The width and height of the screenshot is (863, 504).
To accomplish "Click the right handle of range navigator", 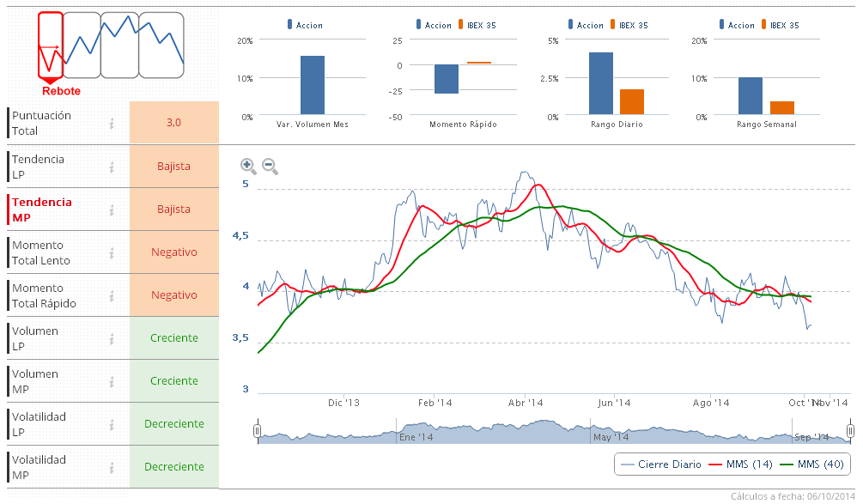I will point(850,431).
